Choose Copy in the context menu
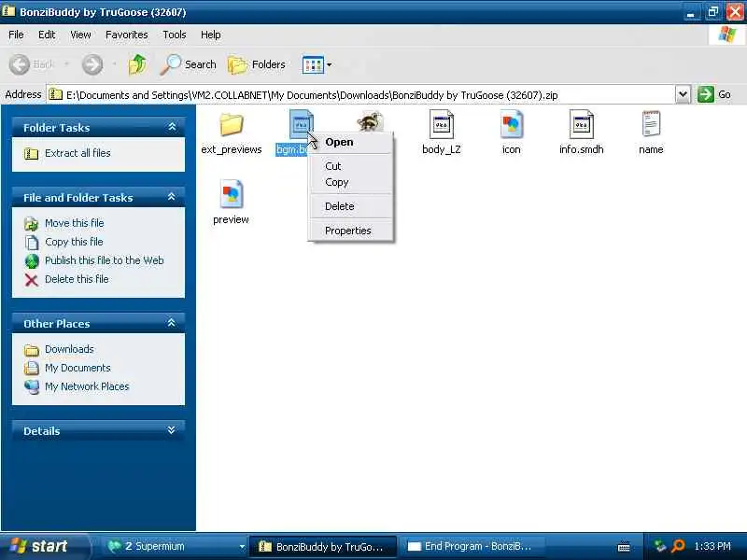 click(x=351, y=182)
